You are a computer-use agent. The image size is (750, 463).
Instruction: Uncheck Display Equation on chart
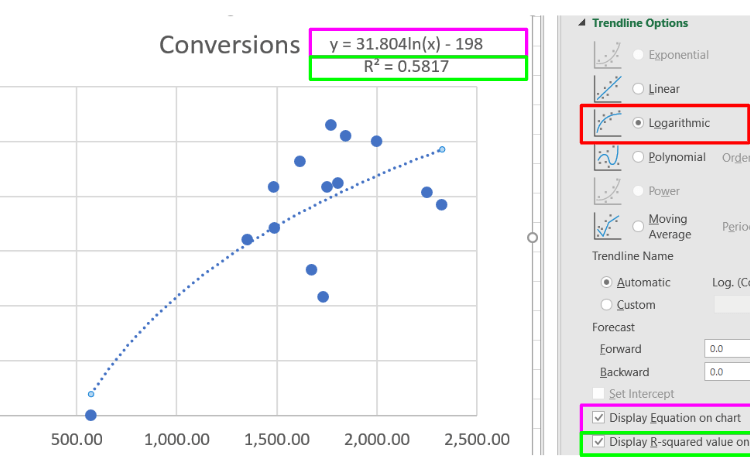coord(598,417)
